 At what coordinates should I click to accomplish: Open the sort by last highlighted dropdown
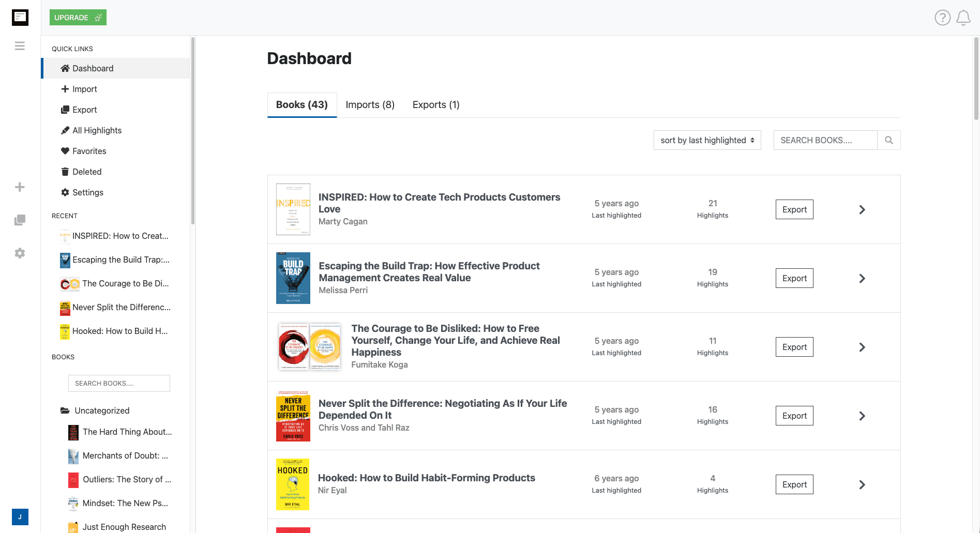click(x=707, y=140)
